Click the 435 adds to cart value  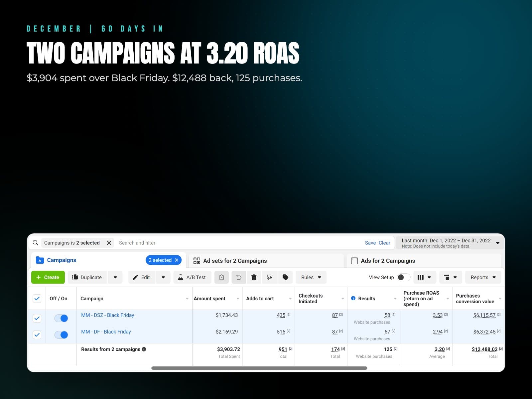click(281, 315)
